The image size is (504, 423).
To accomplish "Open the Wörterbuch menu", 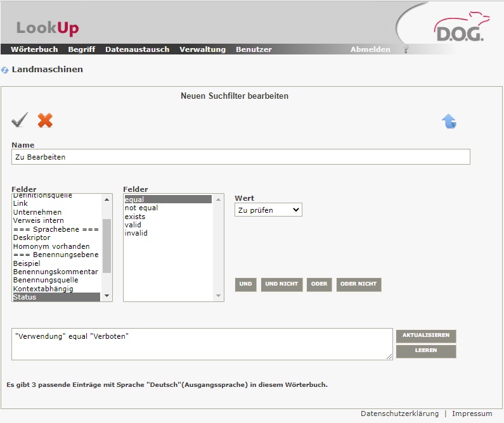I will 34,49.
